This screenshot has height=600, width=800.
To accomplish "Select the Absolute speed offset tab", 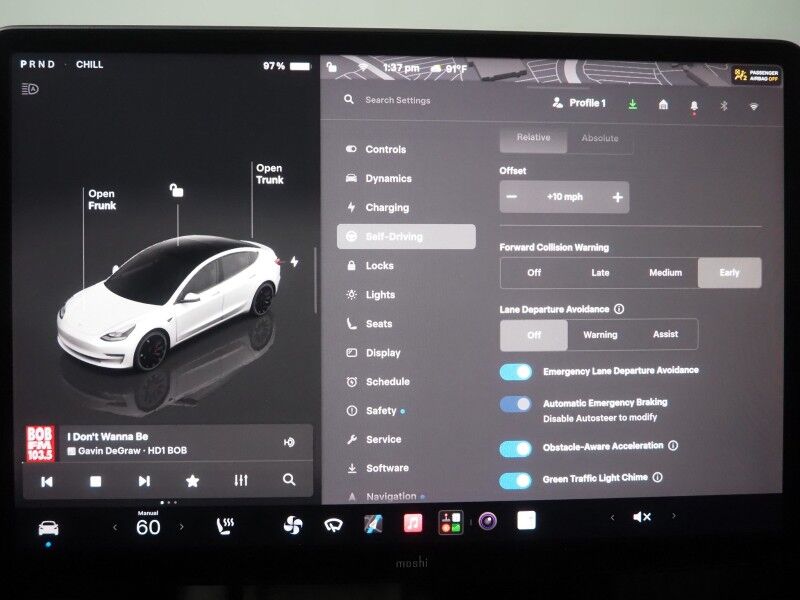I will point(600,138).
